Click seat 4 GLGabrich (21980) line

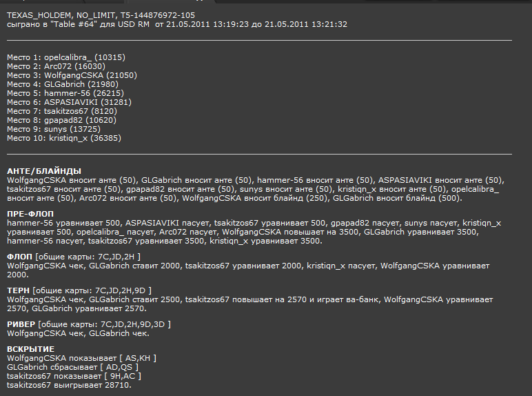click(x=63, y=84)
